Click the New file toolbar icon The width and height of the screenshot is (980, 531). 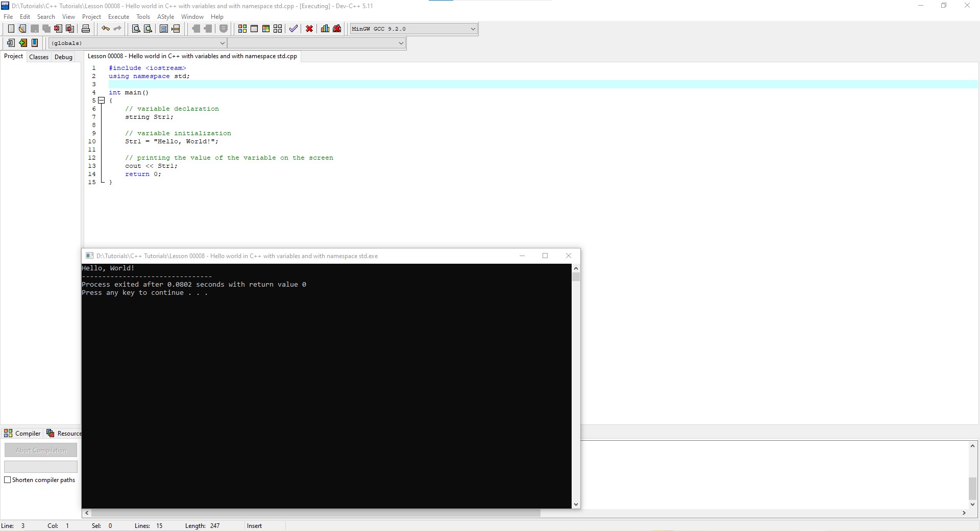[x=11, y=29]
